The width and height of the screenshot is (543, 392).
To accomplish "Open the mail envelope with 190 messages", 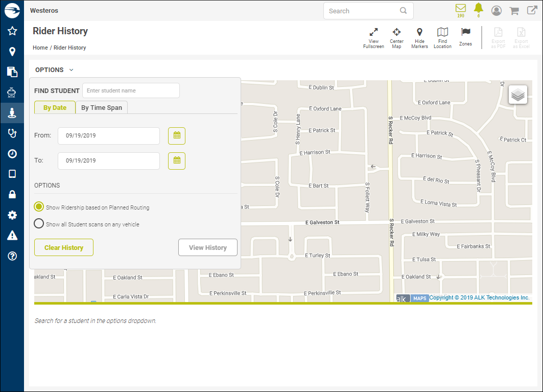I will click(461, 10).
